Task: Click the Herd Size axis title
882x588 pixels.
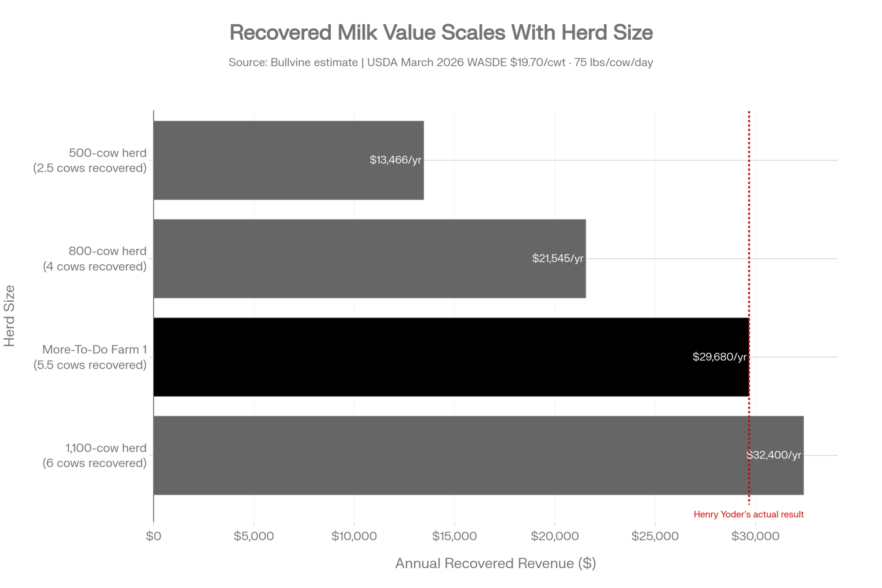Action: pos(9,316)
